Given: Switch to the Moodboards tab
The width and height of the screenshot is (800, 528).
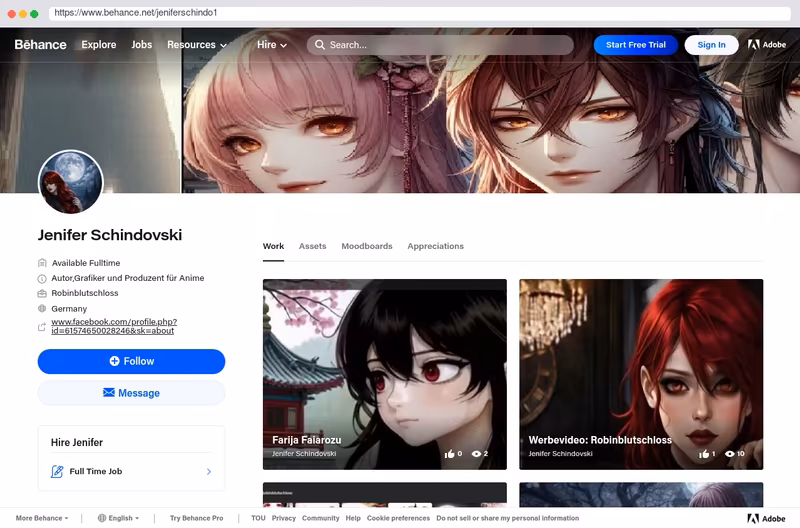Looking at the screenshot, I should [367, 246].
